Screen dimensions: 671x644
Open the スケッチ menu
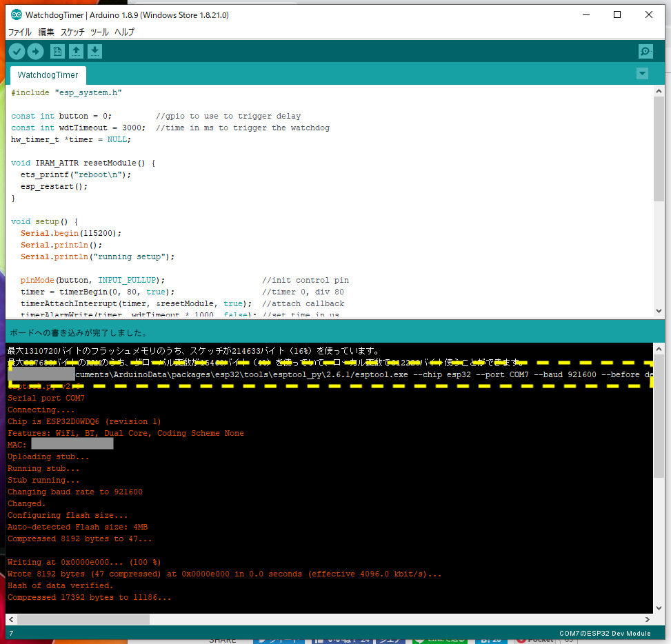point(72,32)
